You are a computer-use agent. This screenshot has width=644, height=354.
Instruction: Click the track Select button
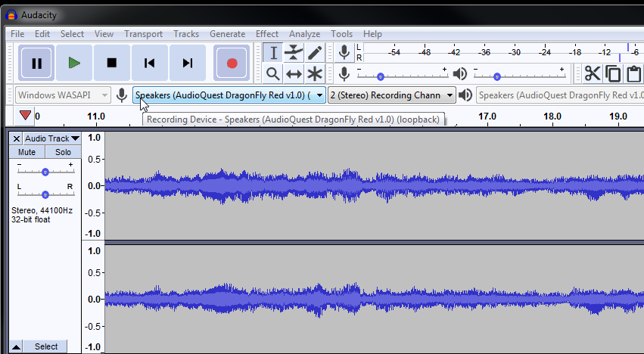click(x=46, y=347)
